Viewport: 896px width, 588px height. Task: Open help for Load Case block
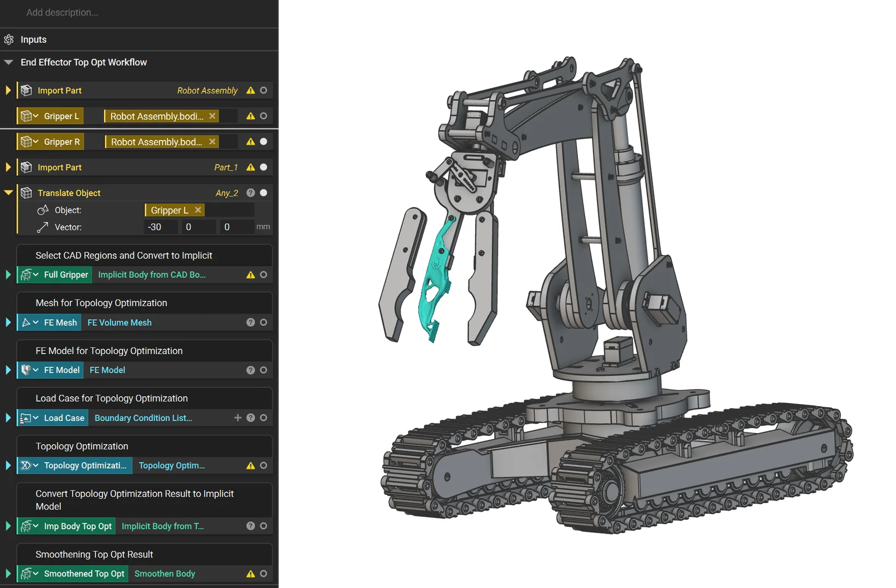pos(251,418)
